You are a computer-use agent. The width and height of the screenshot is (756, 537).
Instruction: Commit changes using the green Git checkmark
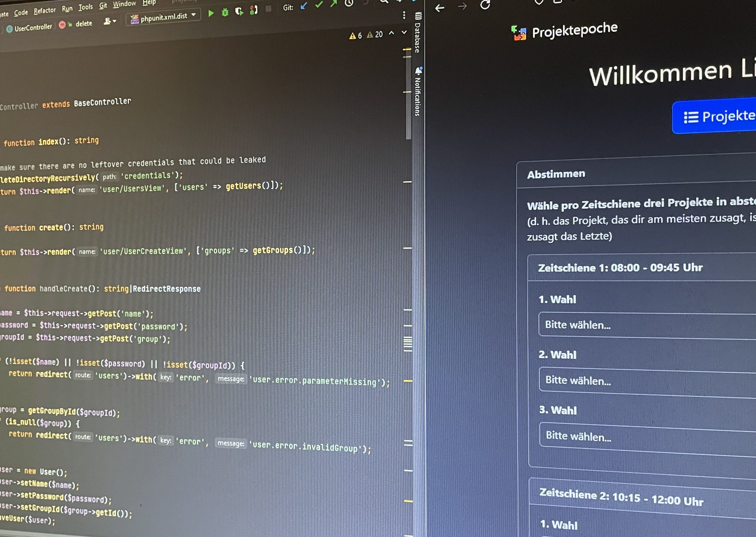tap(319, 5)
